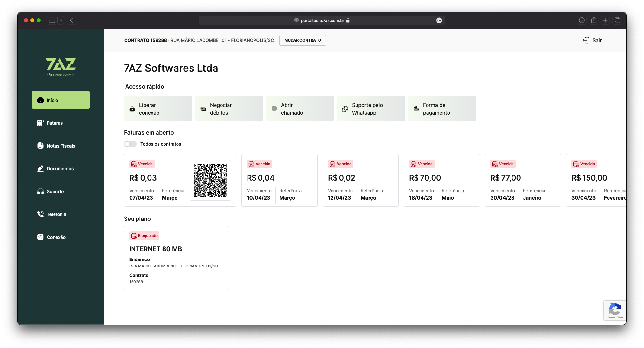
Task: Click the Negociar débitos quick access card
Action: 229,109
